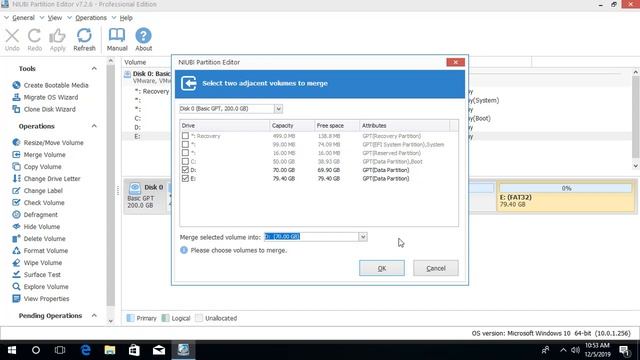The height and width of the screenshot is (360, 640).
Task: Tick the Recovery partition checkbox
Action: point(185,136)
